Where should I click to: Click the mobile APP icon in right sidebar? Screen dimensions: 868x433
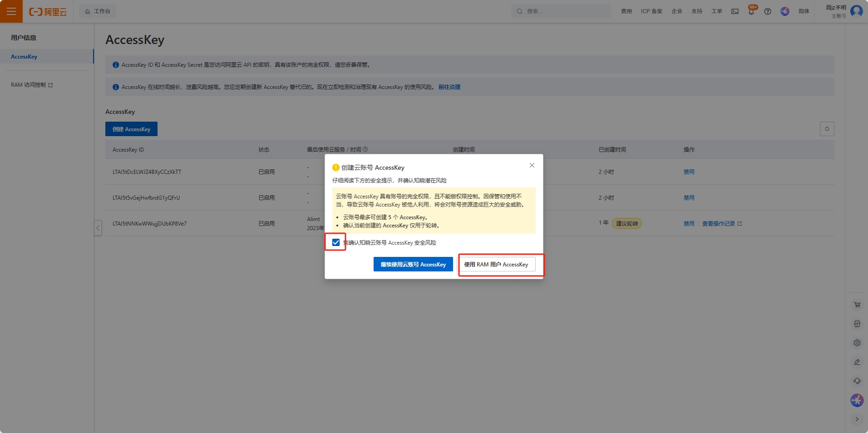857,324
